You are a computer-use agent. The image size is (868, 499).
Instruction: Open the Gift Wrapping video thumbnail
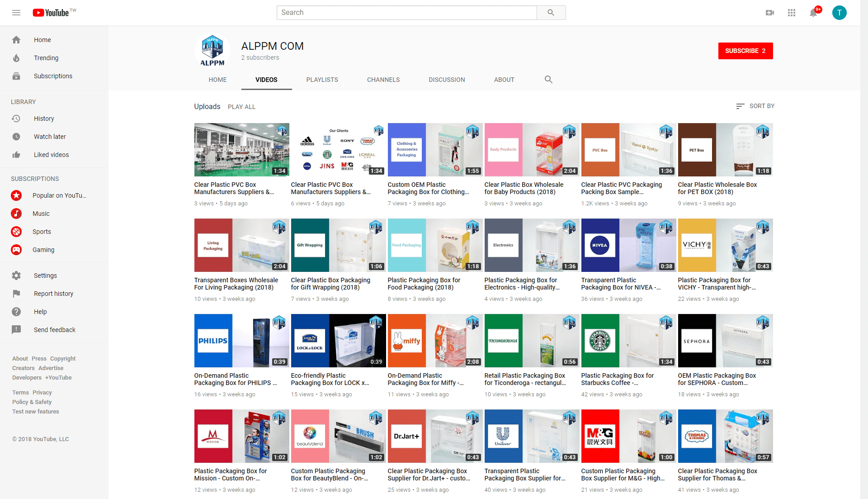[338, 245]
